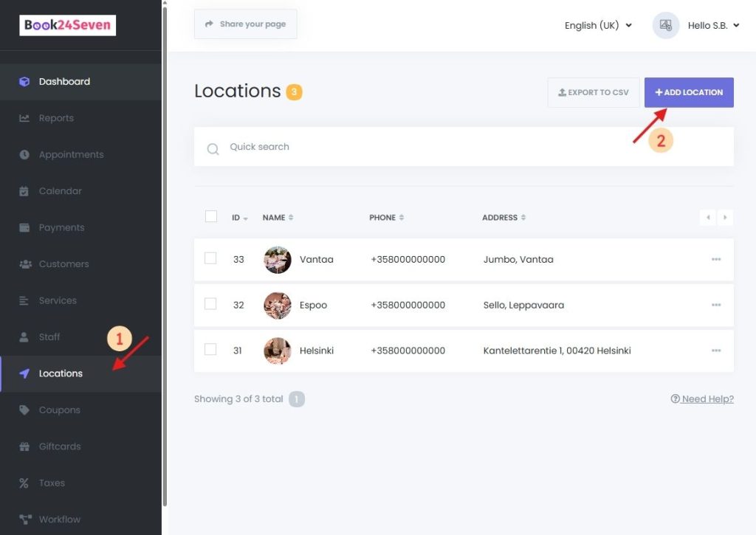Viewport: 756px width, 535px height.
Task: Expand the Hello S.B. user menu
Action: [712, 25]
